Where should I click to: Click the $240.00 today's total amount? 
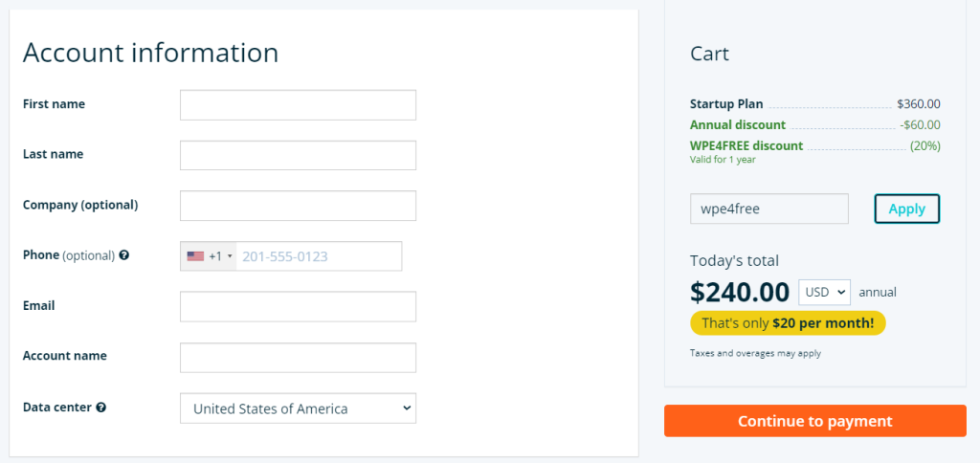tap(740, 292)
